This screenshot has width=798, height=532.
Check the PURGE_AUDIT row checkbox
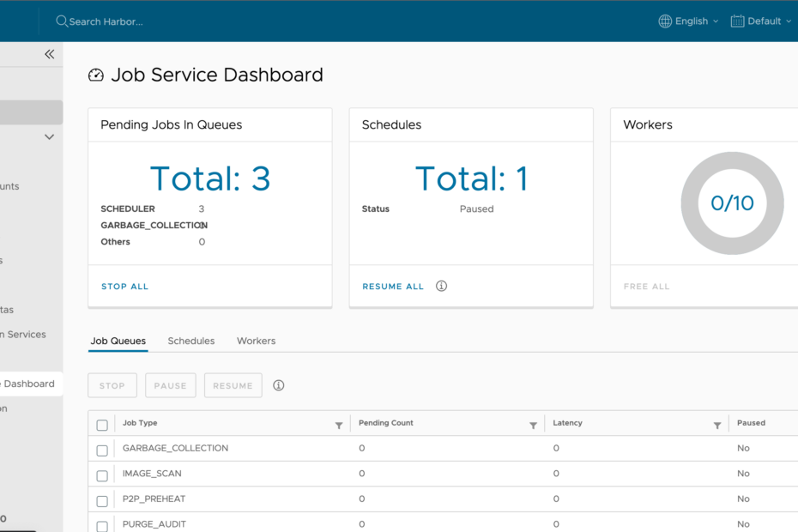[x=102, y=526]
